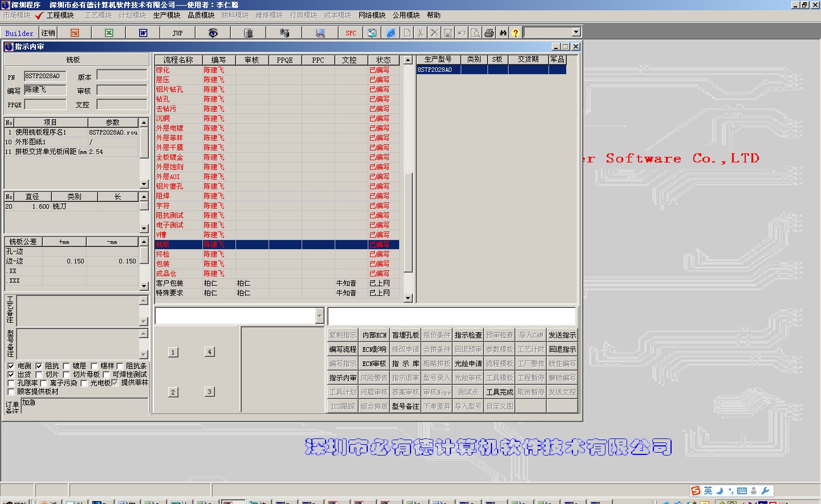Click the yellow question mark help icon

pyautogui.click(x=515, y=33)
